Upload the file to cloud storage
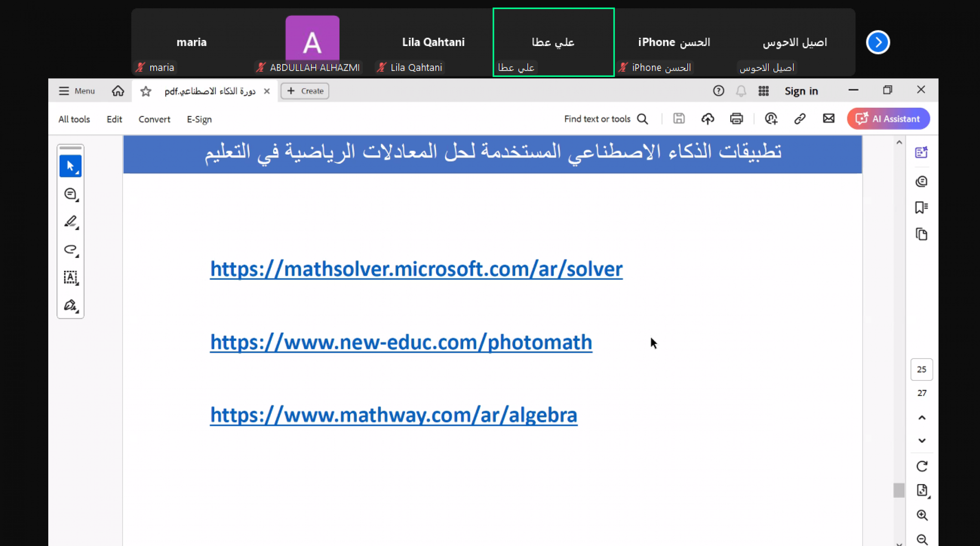 (x=707, y=119)
